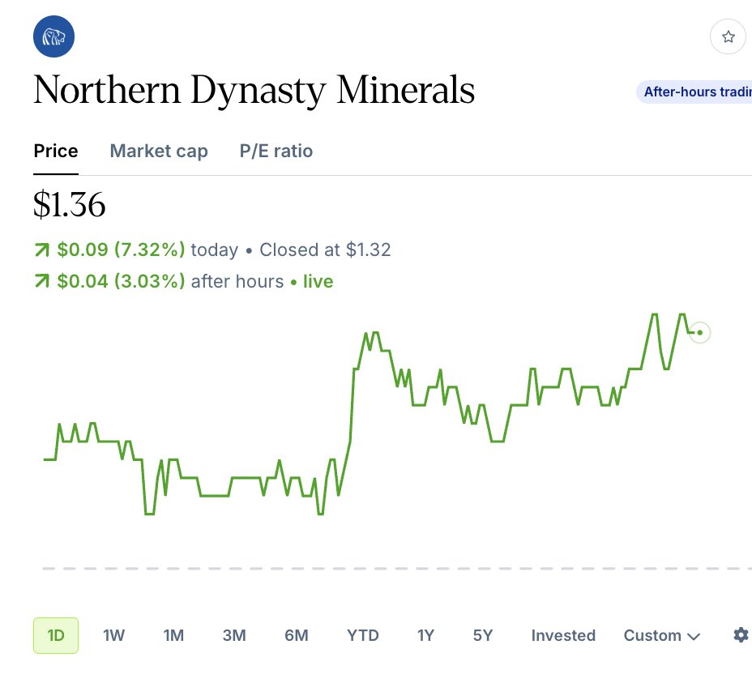Open the Custom range dropdown
Viewport: 752px width, 700px height.
[662, 635]
